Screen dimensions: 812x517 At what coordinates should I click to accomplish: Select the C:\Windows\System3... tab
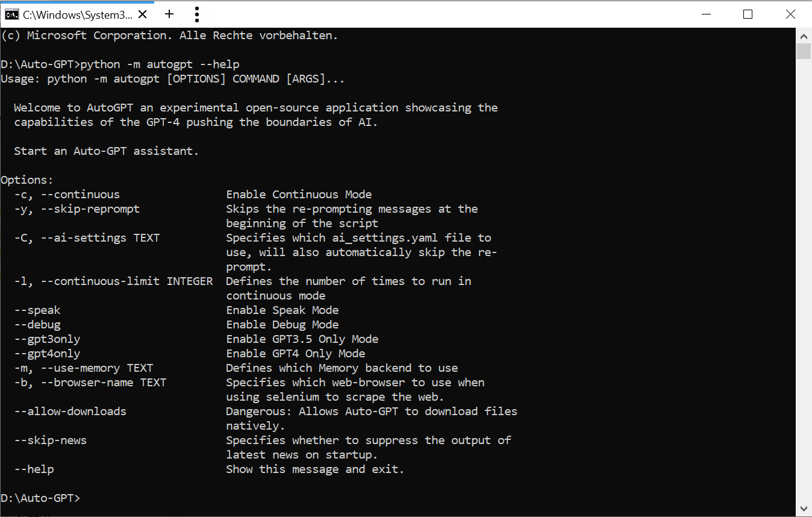77,14
